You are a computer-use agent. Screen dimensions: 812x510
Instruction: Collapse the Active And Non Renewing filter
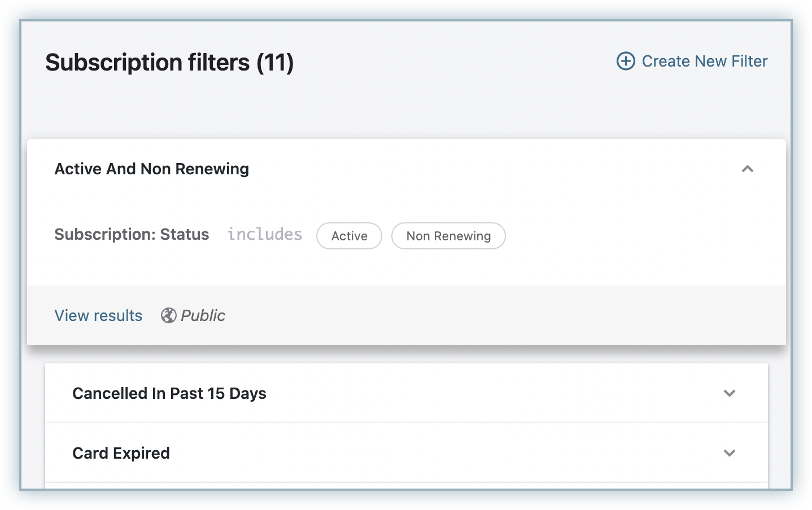[747, 169]
